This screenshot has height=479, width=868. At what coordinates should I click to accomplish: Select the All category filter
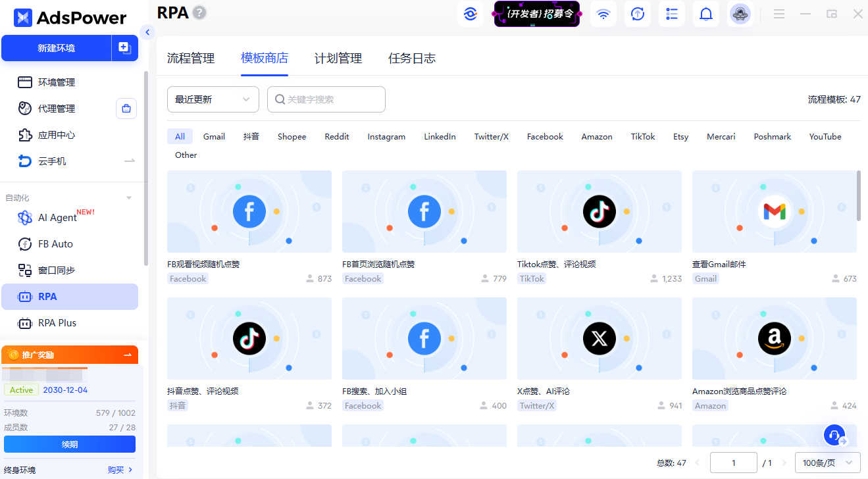[x=180, y=136]
